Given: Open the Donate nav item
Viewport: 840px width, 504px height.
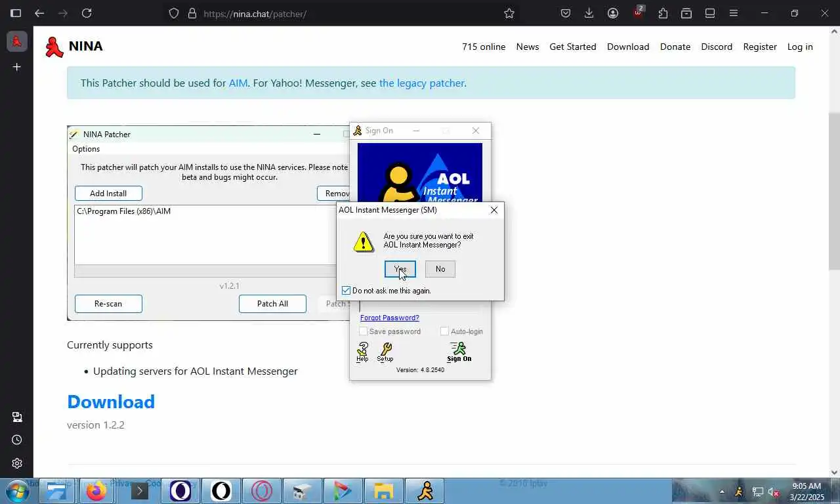Looking at the screenshot, I should click(x=675, y=47).
